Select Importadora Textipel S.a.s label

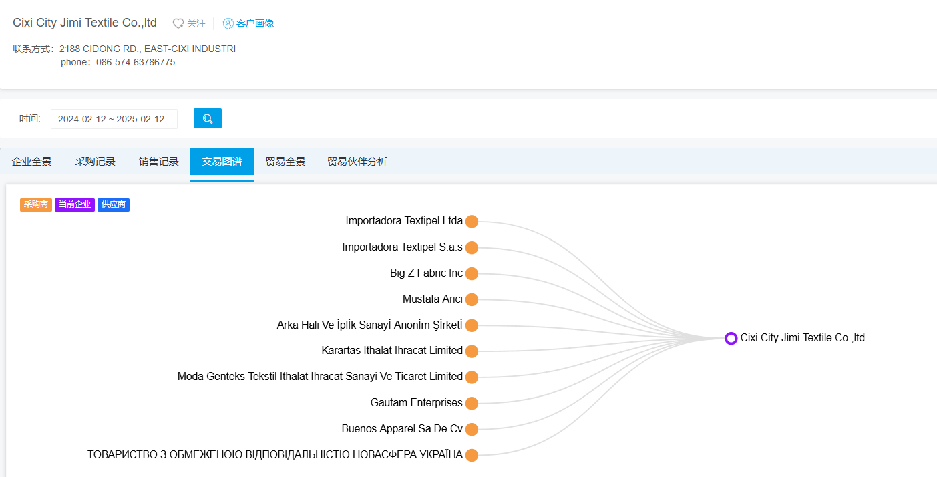[x=402, y=247]
